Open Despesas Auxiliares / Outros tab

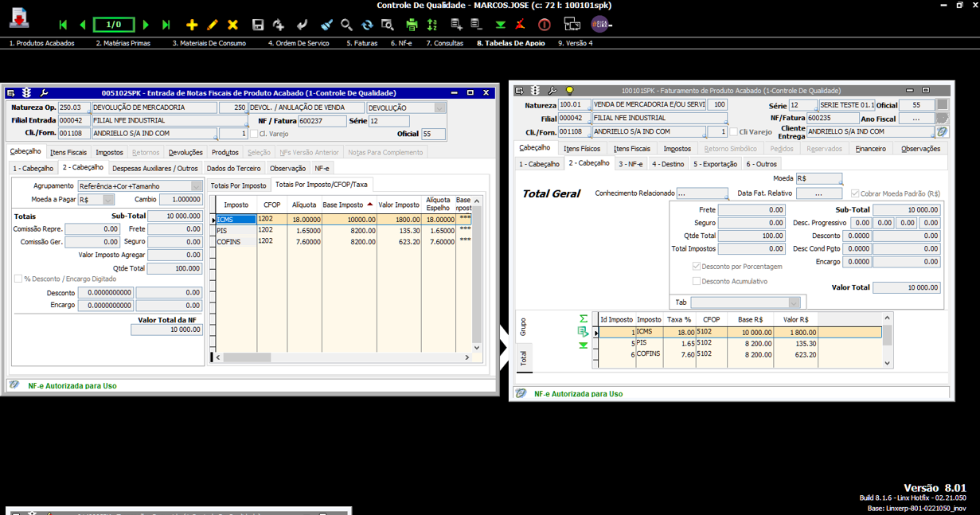click(x=155, y=168)
